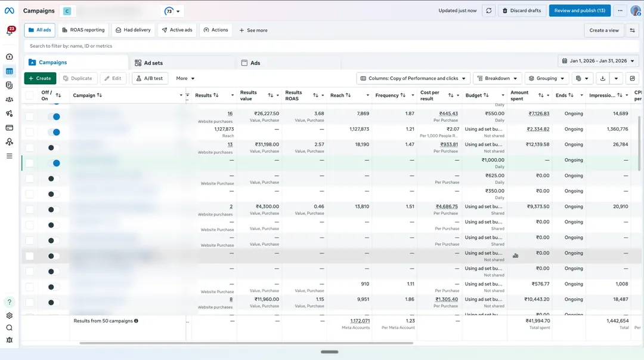Open charts side panel icon
Viewport: 644px width, 360px height.
pyautogui.click(x=633, y=79)
